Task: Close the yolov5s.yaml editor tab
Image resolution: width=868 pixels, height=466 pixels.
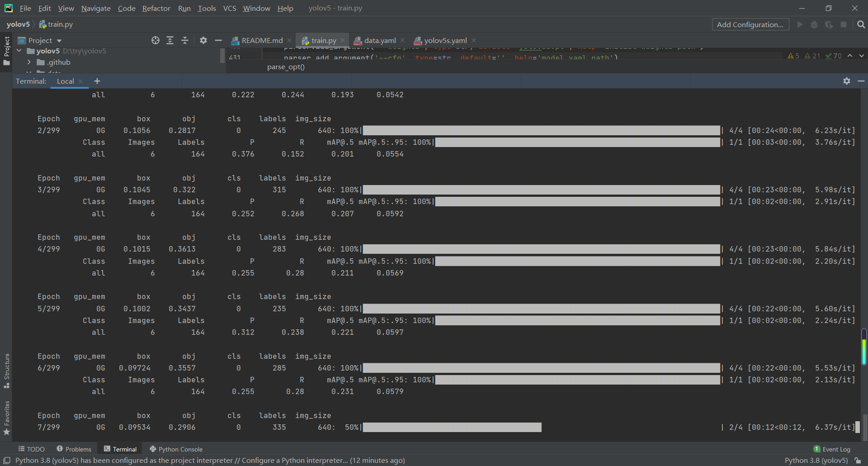Action: click(x=474, y=40)
